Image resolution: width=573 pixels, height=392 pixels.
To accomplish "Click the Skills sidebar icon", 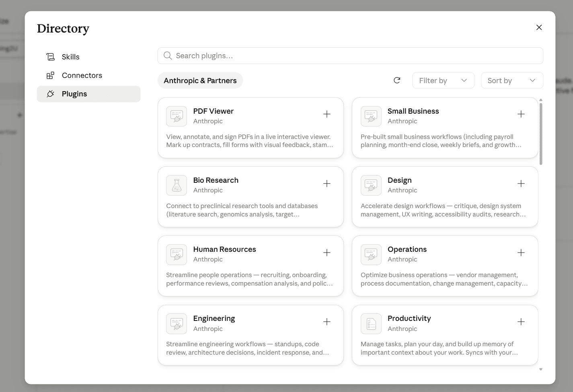I will [50, 57].
